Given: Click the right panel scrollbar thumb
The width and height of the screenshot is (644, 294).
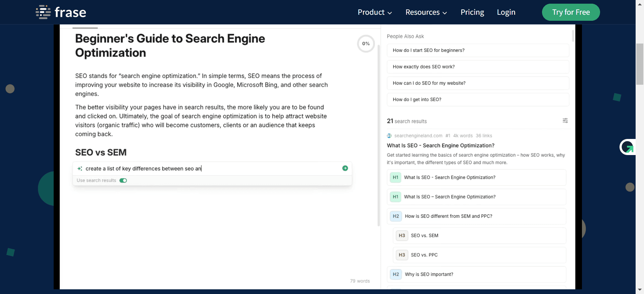Looking at the screenshot, I should pos(573,36).
